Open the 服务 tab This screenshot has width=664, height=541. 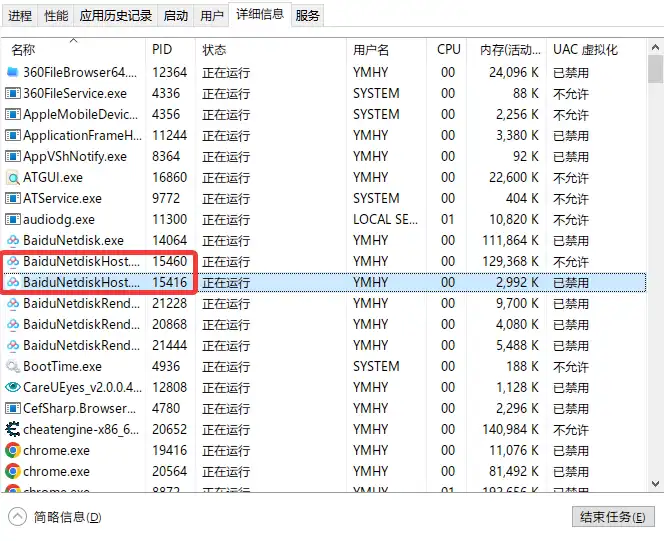307,16
